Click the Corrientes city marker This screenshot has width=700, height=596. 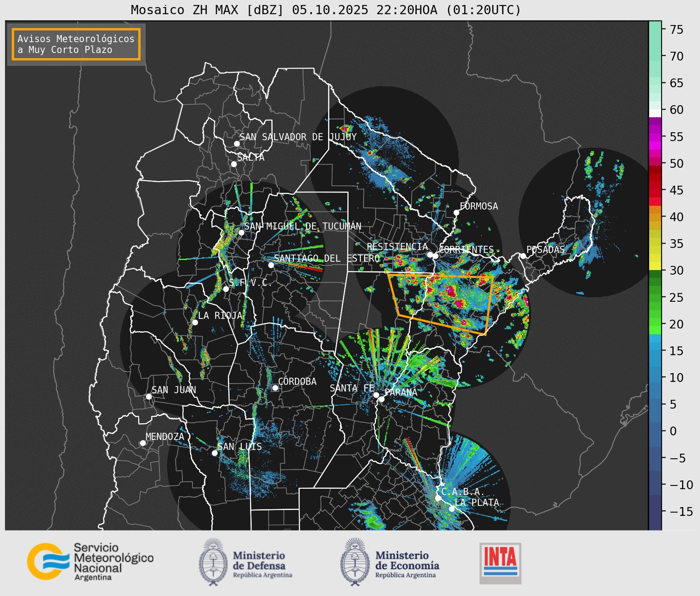click(x=435, y=256)
